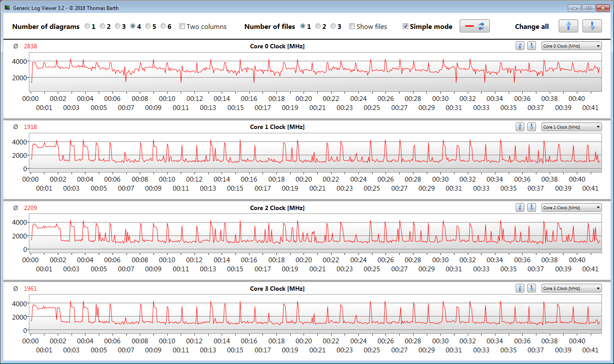Click the Core 0 Clock down arrow icon

532,46
